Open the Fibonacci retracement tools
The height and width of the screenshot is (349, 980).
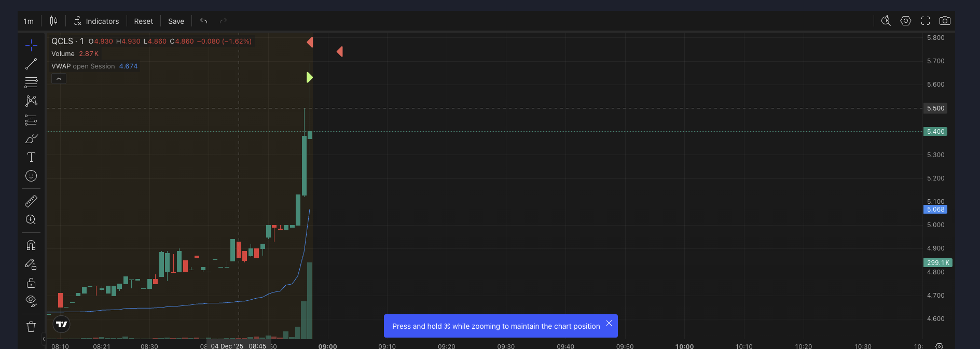pos(31,82)
